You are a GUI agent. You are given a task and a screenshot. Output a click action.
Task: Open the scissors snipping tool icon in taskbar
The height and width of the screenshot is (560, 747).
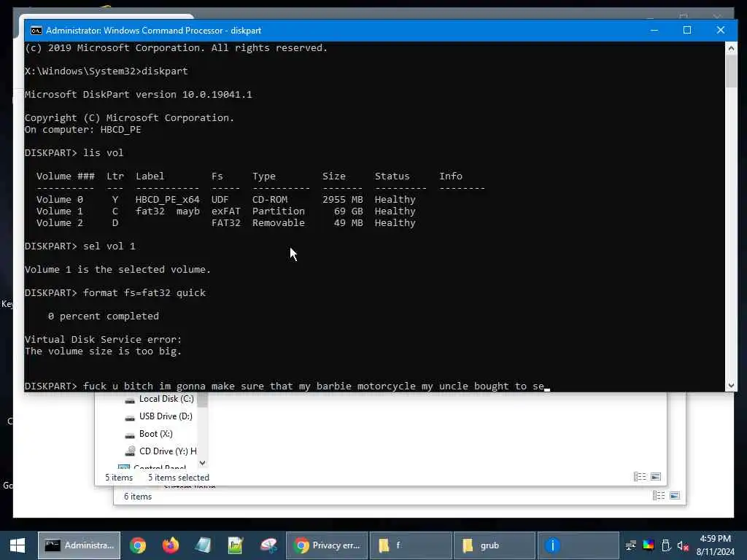tap(268, 545)
